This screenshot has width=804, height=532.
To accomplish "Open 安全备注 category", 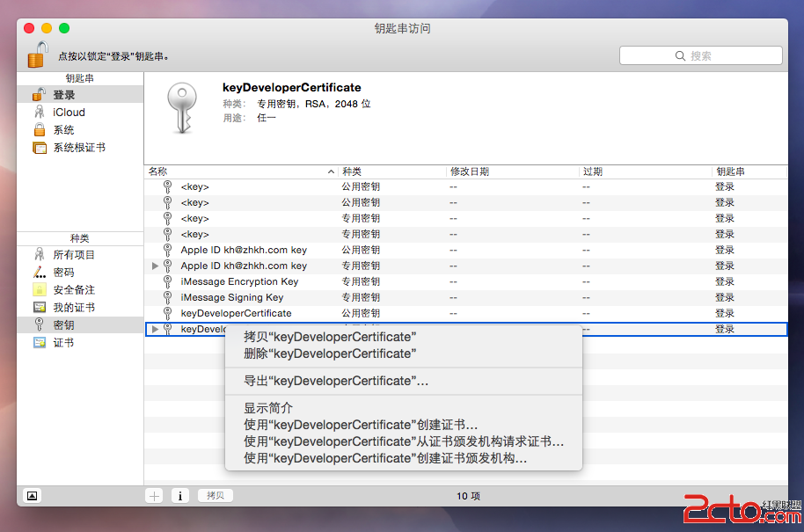I will pos(74,290).
